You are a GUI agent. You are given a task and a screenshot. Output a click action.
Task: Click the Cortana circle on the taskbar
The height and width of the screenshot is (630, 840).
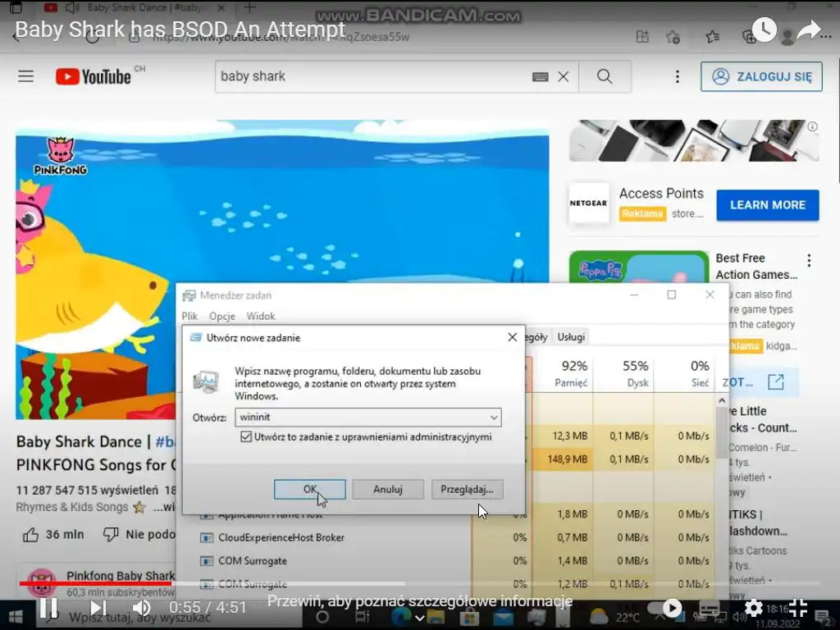[322, 617]
